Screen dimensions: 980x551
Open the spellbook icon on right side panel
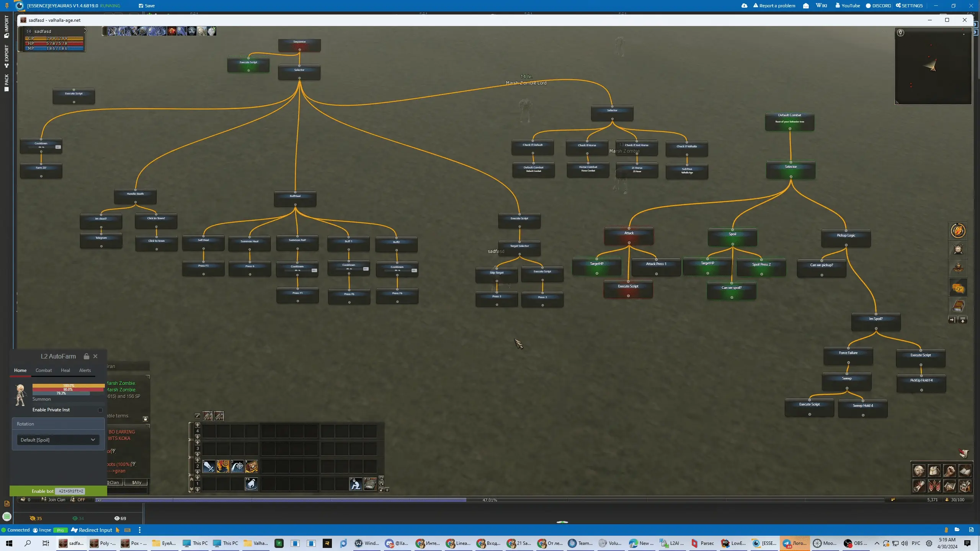pos(958,306)
